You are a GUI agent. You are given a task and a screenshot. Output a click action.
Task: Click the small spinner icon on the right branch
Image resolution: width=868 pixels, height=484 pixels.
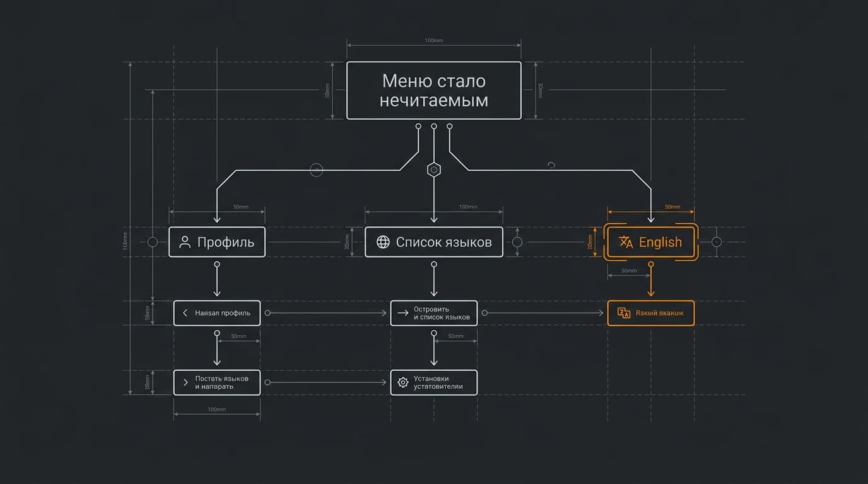click(x=551, y=165)
